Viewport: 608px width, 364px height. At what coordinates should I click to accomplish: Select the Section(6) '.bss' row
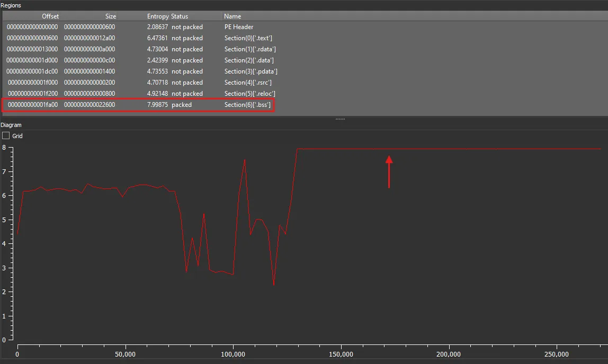[x=247, y=105]
